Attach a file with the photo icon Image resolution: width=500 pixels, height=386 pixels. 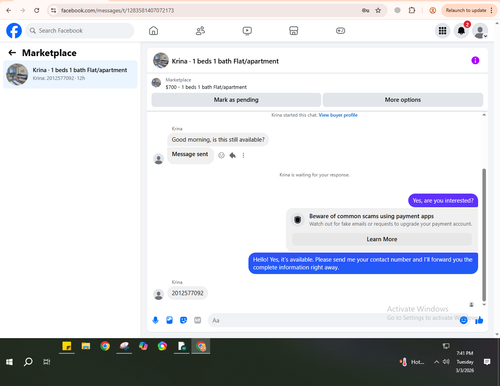point(169,320)
